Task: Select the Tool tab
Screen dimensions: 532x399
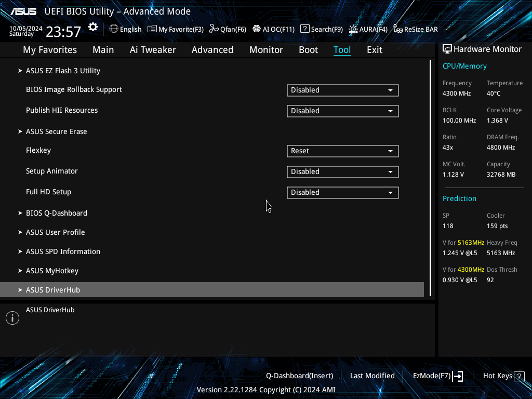Action: click(342, 50)
